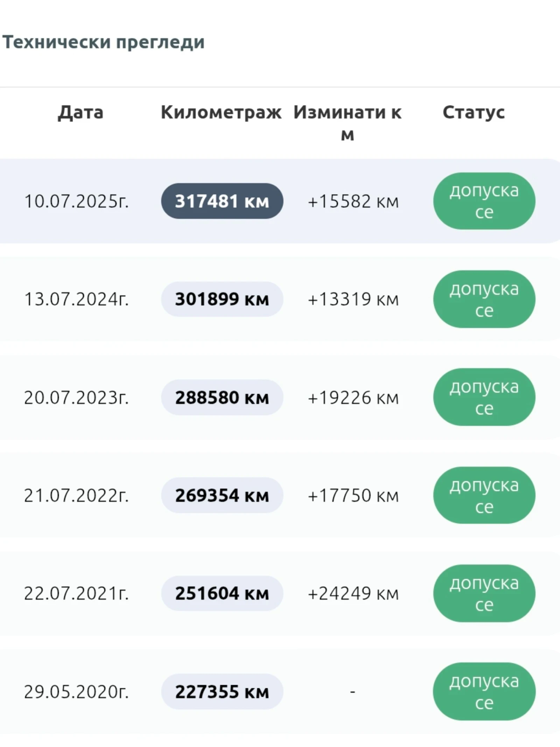Click the status badge for 10.07.2025

[484, 201]
